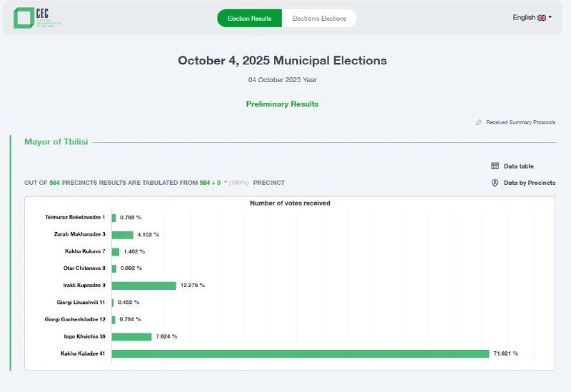
Task: Select Zurab Makharadze's 4.102% bar
Action: coord(122,234)
